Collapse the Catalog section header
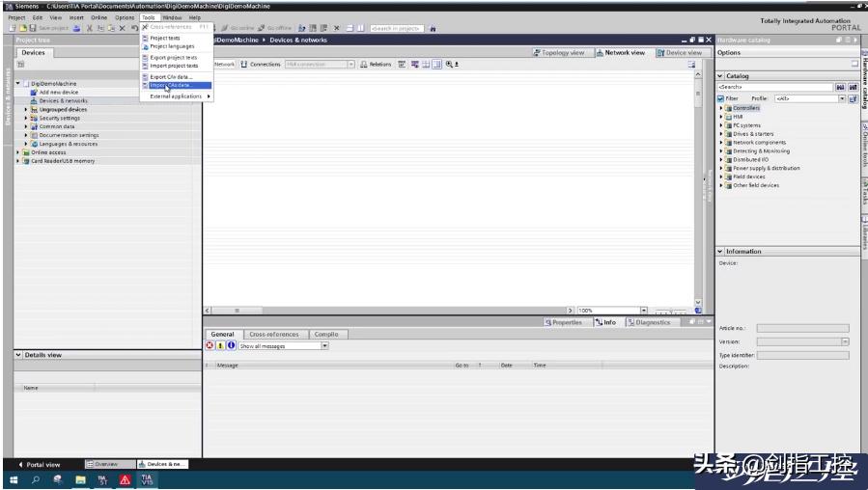This screenshot has height=490, width=868. tap(720, 76)
